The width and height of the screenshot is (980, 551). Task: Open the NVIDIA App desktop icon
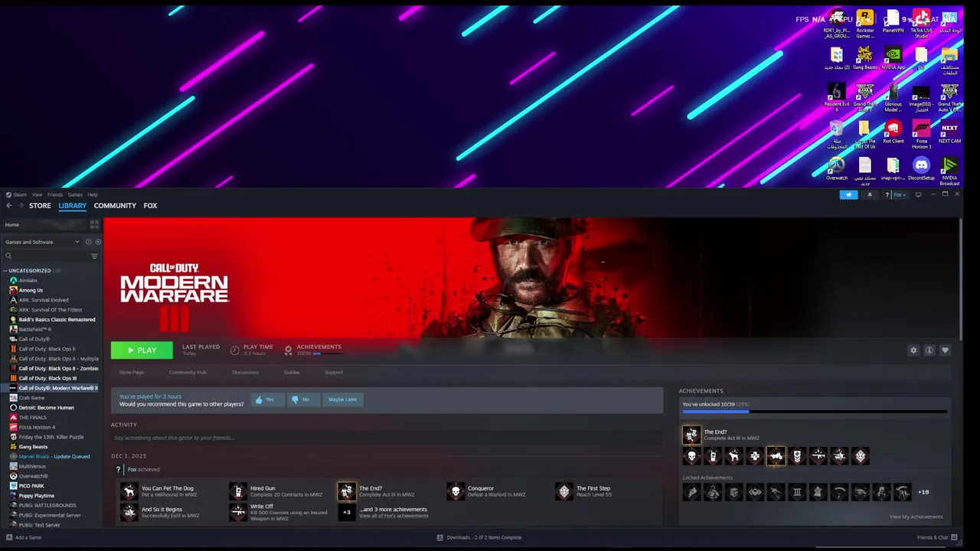click(x=893, y=59)
